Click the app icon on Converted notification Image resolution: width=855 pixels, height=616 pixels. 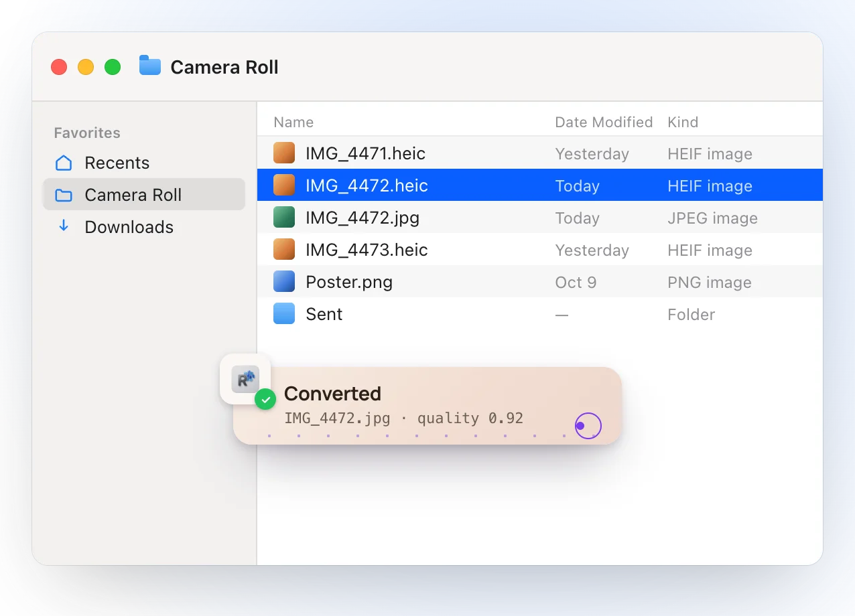[x=245, y=379]
